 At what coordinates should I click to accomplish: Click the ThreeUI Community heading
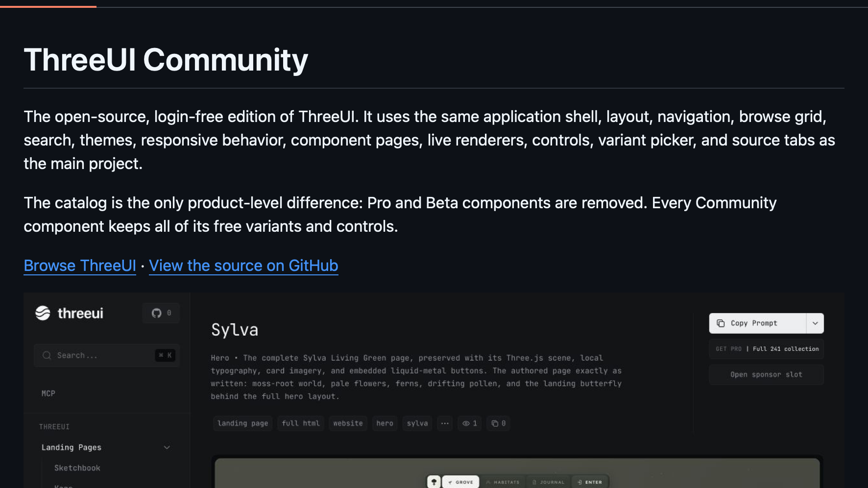point(166,60)
